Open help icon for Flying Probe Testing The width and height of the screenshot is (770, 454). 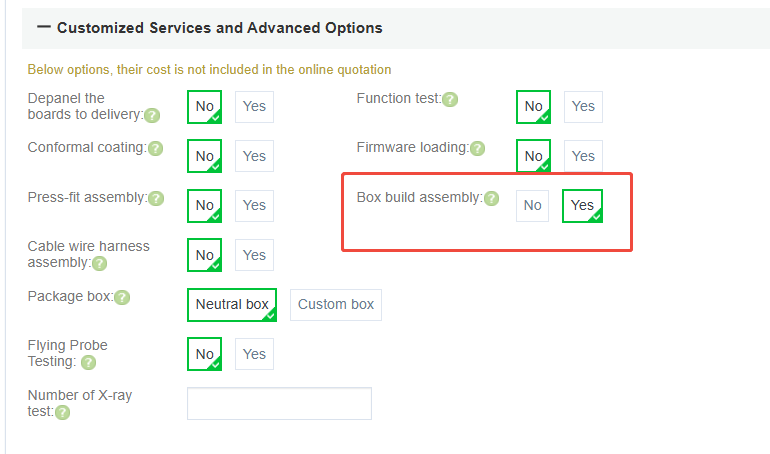click(88, 363)
